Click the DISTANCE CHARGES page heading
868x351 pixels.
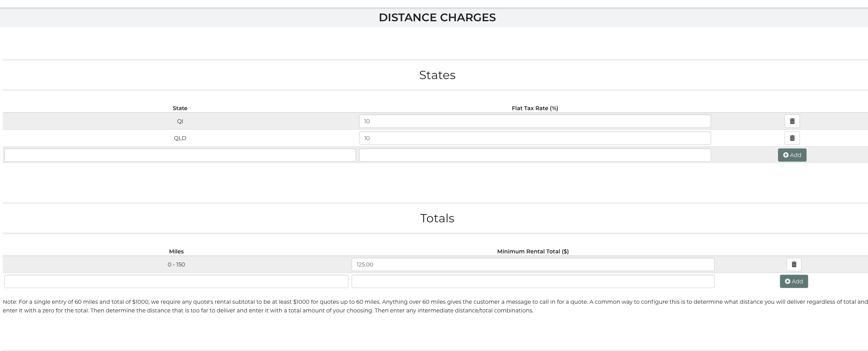pyautogui.click(x=437, y=17)
